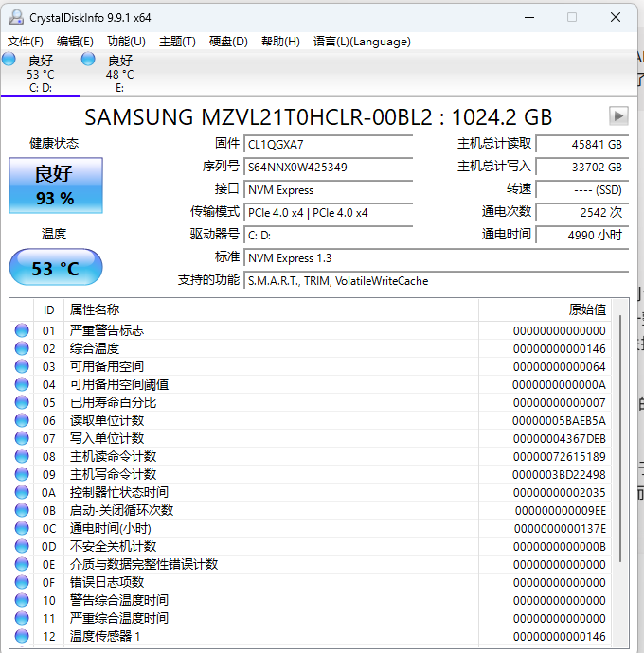Click the blue status orb for disk E:
644x653 pixels.
(x=88, y=59)
